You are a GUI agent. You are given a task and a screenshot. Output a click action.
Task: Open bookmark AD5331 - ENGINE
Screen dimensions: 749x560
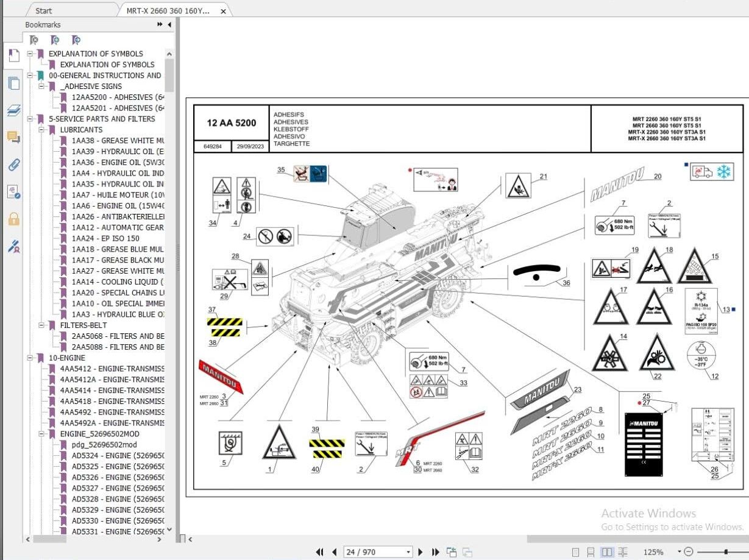118,532
